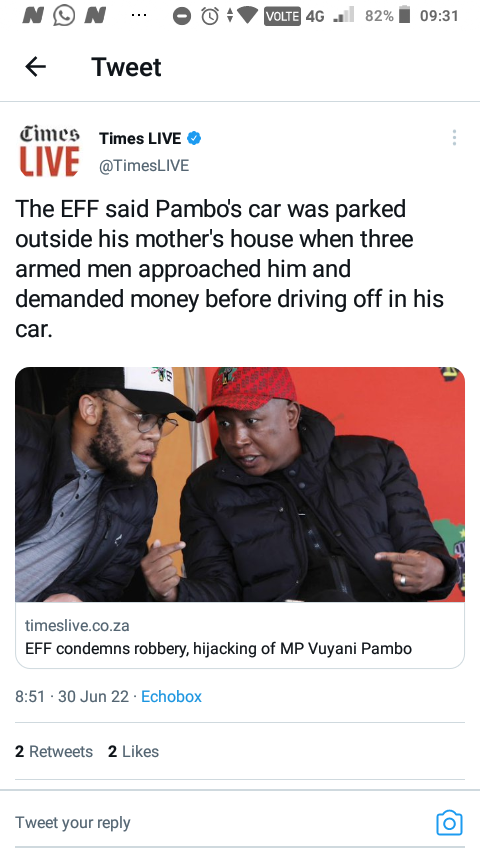The image size is (480, 854).
Task: Tap the Tweet your reply field
Action: coord(218,822)
